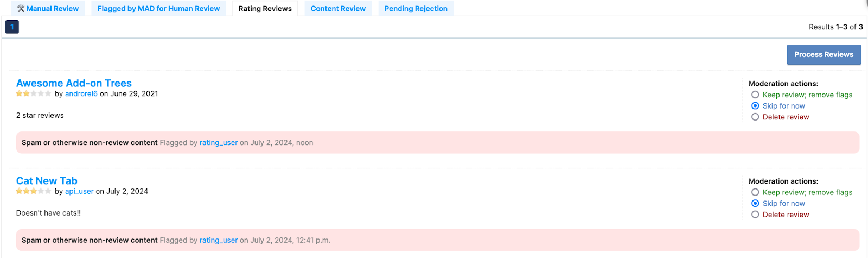
Task: Open the Cat New Tab add-on link
Action: 47,181
